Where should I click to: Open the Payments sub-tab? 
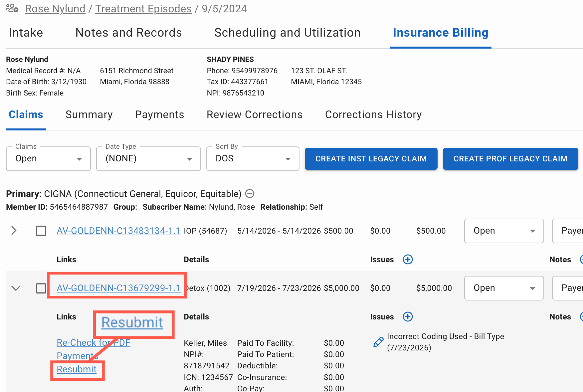click(x=159, y=114)
